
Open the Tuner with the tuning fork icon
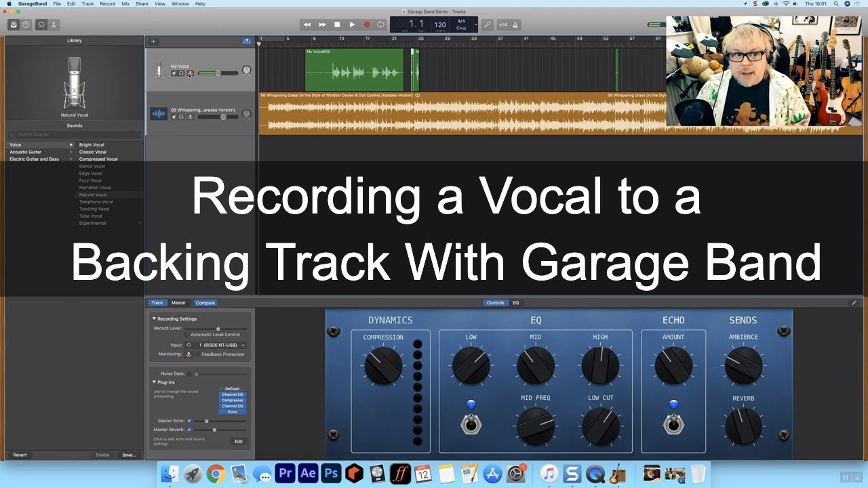[488, 24]
